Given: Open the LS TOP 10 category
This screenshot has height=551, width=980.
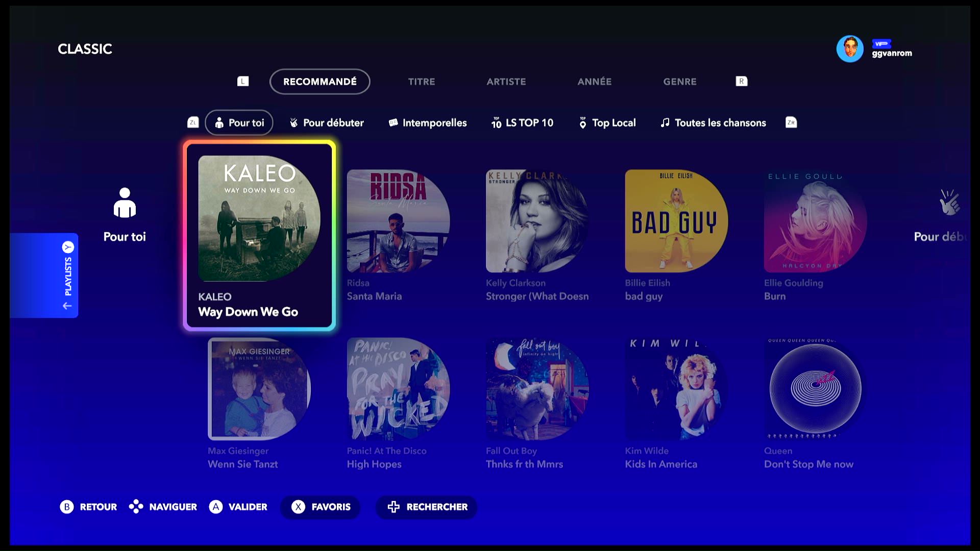Looking at the screenshot, I should click(522, 122).
